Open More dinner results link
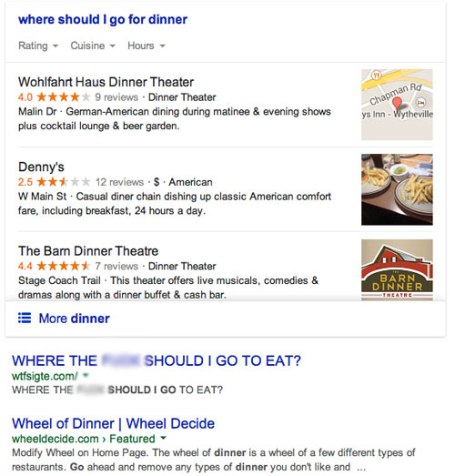455x476 pixels. click(x=74, y=319)
